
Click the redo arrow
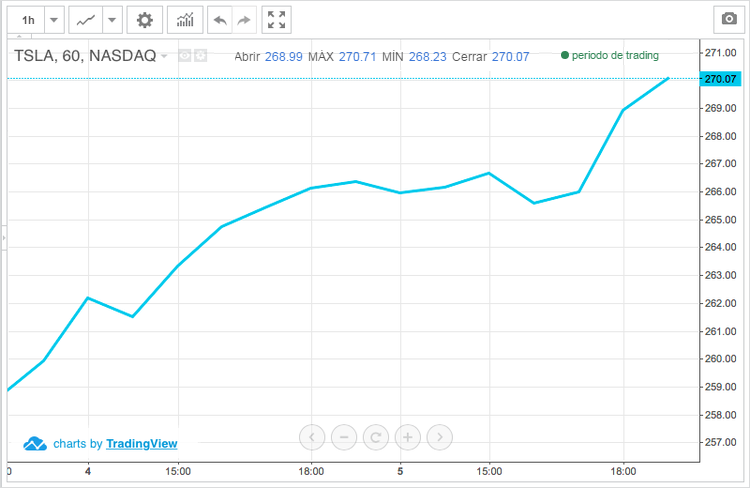[x=245, y=20]
